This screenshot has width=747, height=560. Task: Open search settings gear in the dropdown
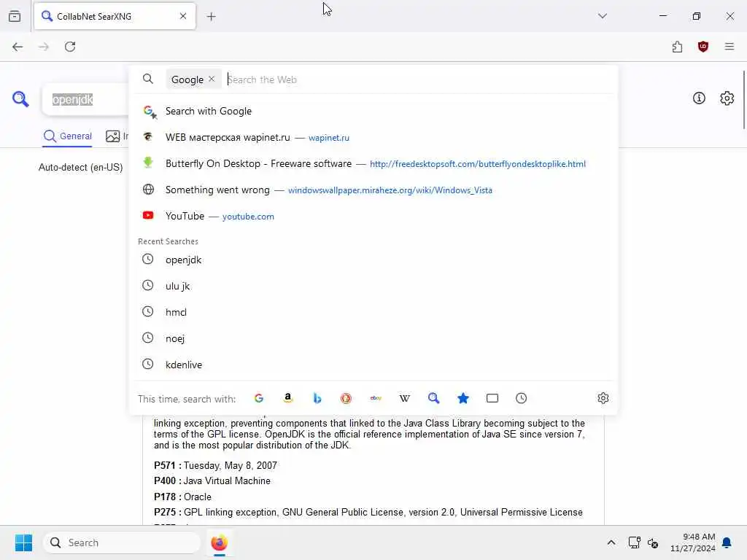(603, 398)
